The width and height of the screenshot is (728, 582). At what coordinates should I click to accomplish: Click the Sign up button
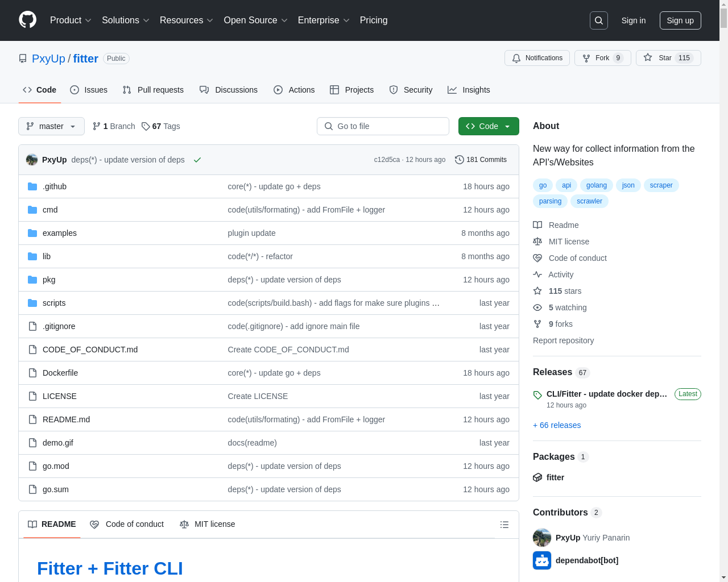pos(680,20)
